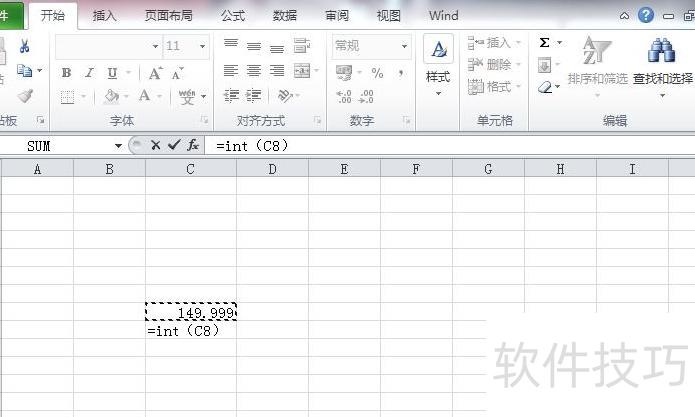695x417 pixels.
Task: Click the Fill Color paint bucket
Action: click(x=111, y=96)
